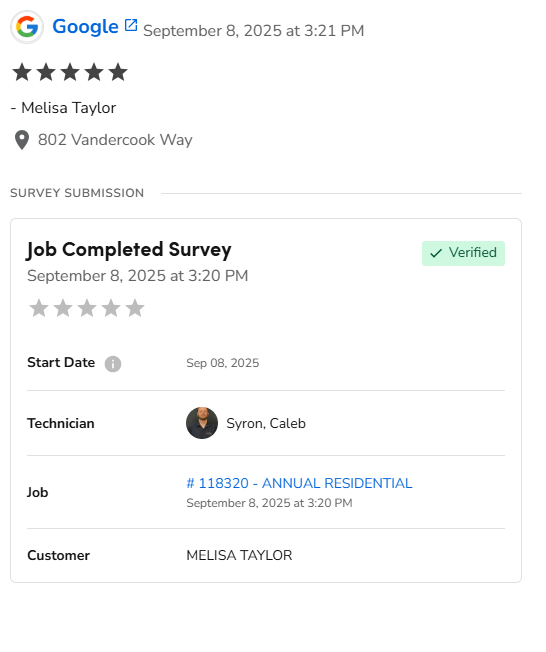Click the info icon next to Start Date

pyautogui.click(x=113, y=364)
